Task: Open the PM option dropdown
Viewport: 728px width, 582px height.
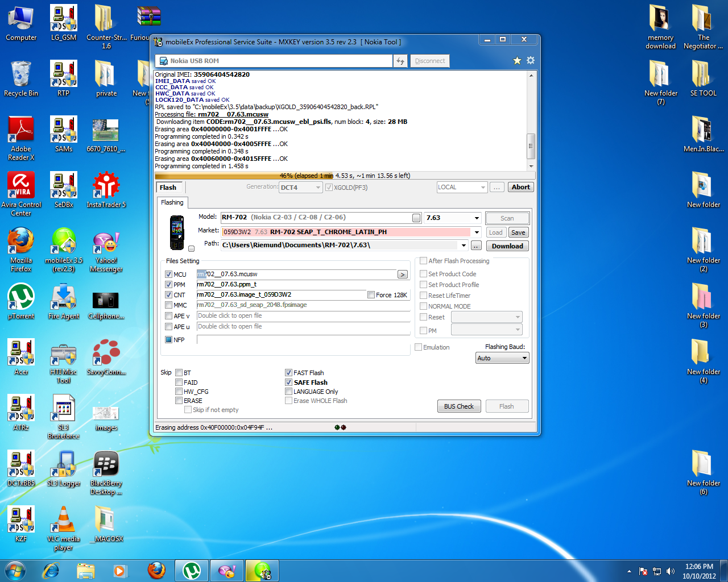Action: click(487, 330)
